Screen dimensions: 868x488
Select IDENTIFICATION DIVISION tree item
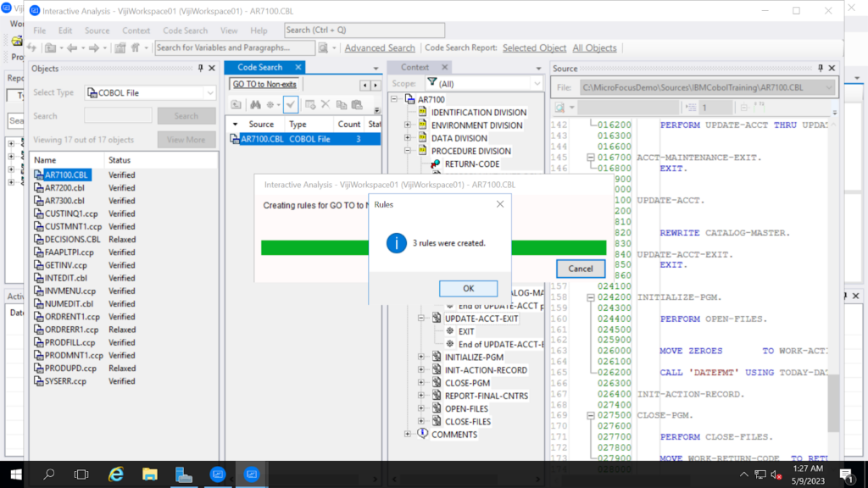coord(479,113)
